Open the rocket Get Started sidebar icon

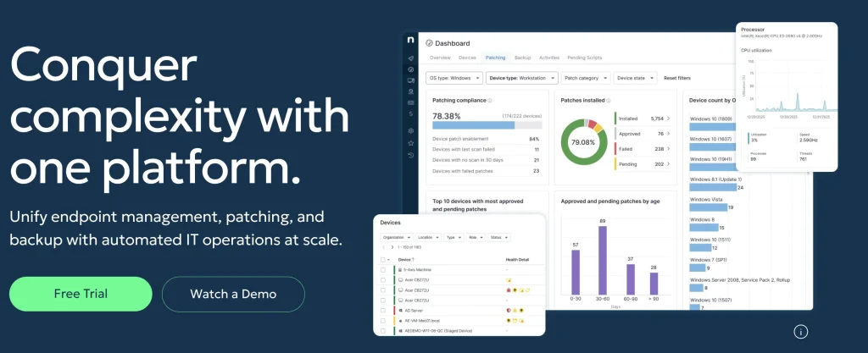coord(410,58)
